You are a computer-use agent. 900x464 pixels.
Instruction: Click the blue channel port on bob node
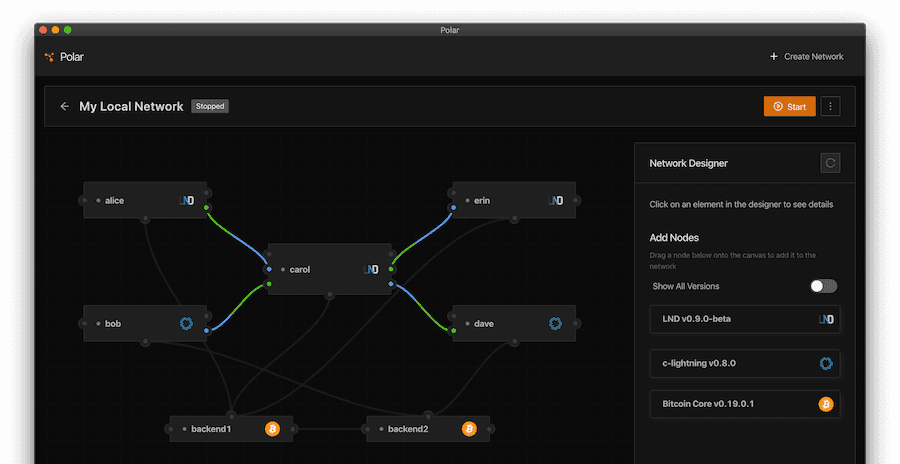pos(207,331)
